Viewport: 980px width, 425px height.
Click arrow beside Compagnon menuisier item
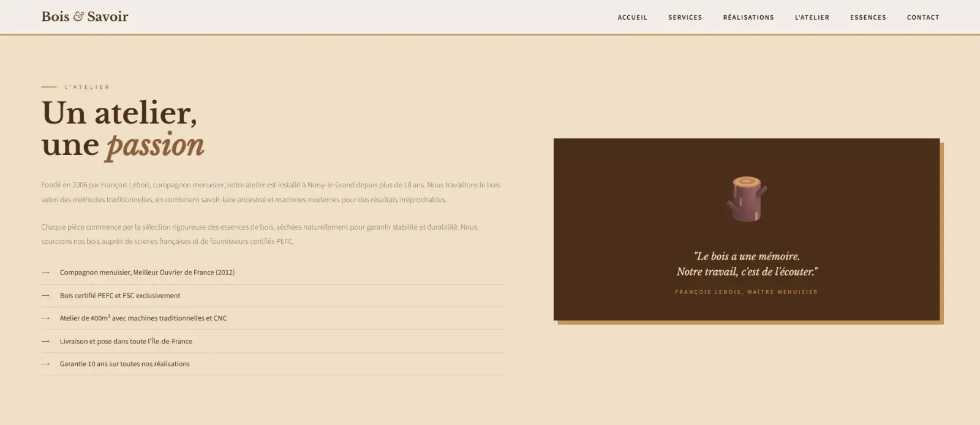[45, 273]
